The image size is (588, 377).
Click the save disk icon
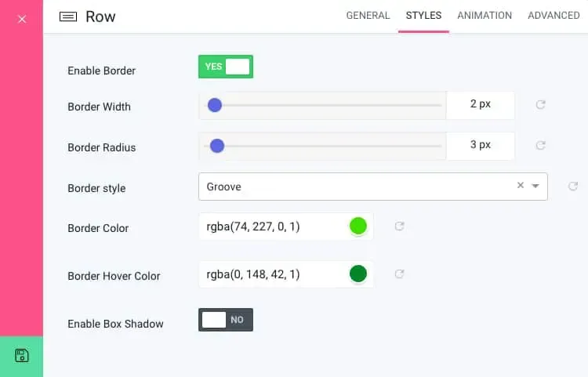tap(22, 355)
